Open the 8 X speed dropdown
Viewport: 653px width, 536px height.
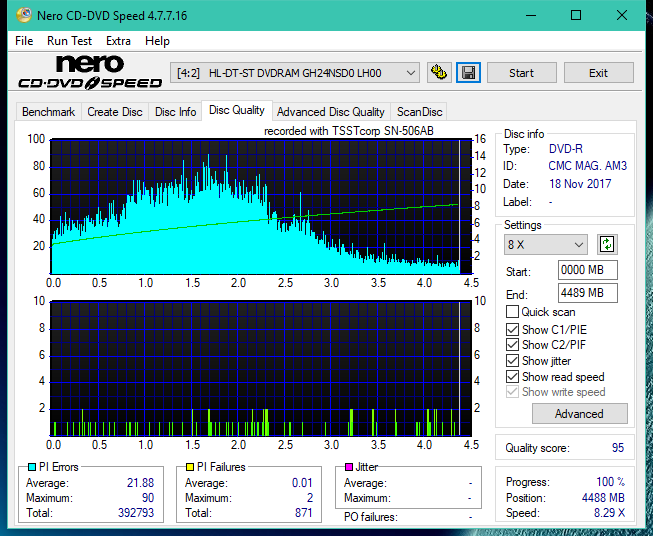point(546,244)
